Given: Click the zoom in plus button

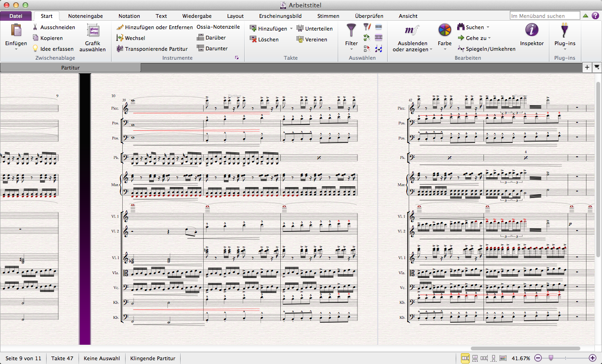Looking at the screenshot, I should click(x=593, y=358).
